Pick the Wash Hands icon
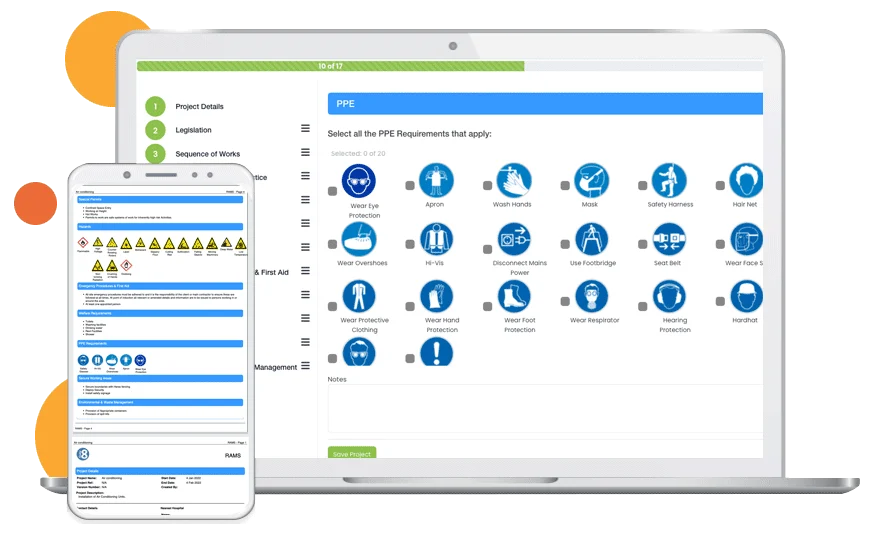This screenshot has height=544, width=881. 514,180
